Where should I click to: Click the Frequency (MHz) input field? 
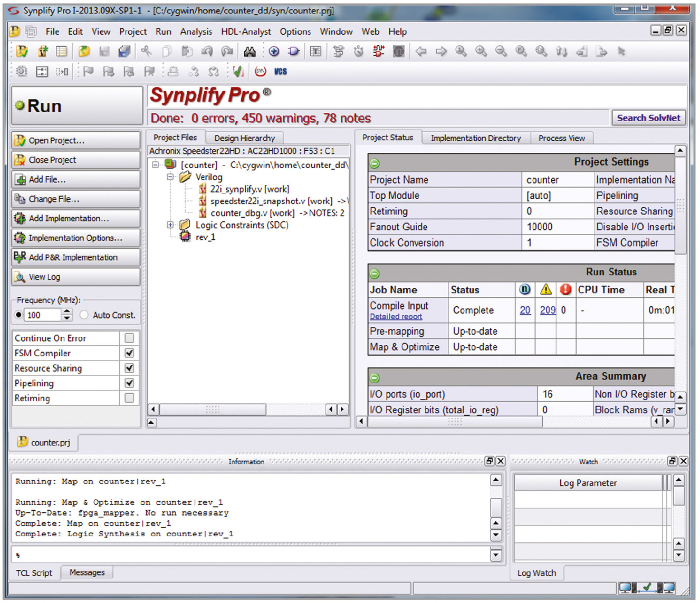(x=43, y=315)
